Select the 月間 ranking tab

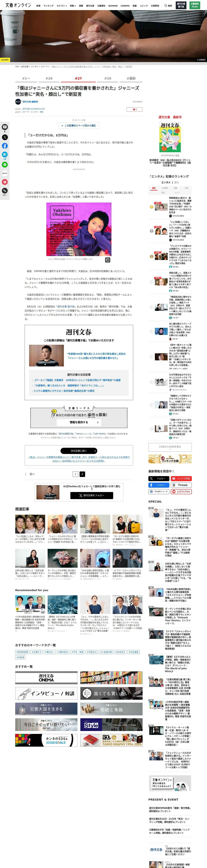pyautogui.click(x=186, y=188)
